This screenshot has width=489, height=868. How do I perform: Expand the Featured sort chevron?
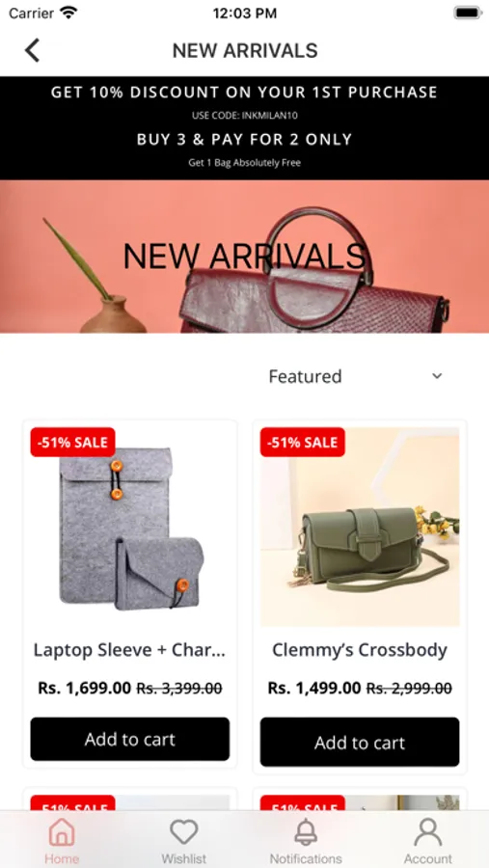pos(437,376)
